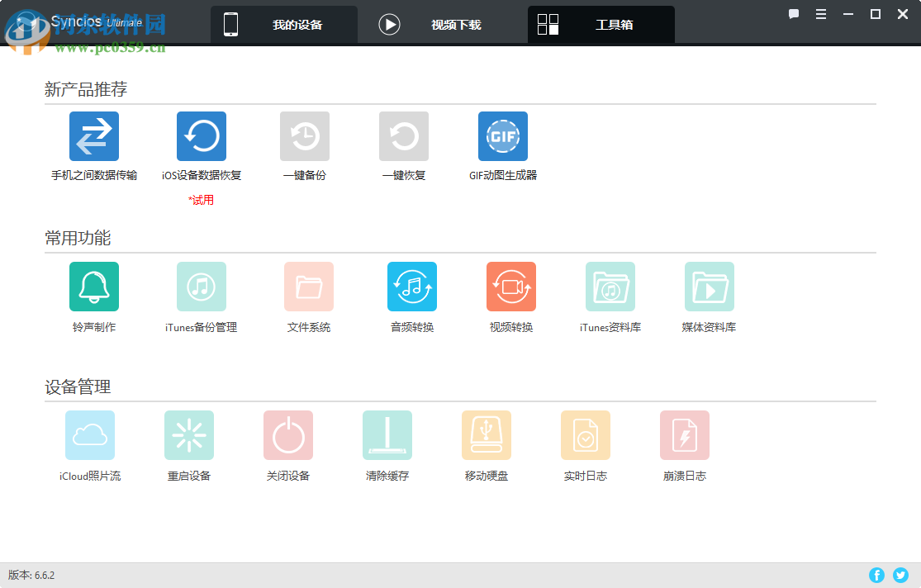921x588 pixels.
Task: Switch to the 我的设备 tab
Action: 284,24
